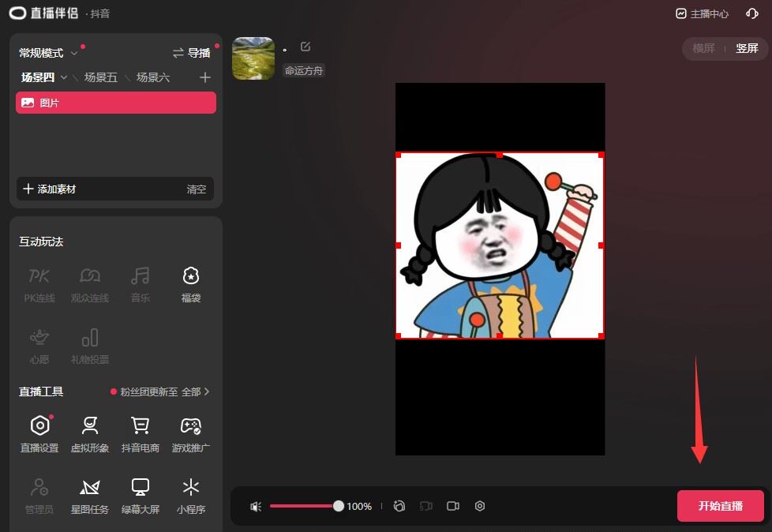The height and width of the screenshot is (532, 772).
Task: Edit the stream title with the pencil icon
Action: coord(305,47)
